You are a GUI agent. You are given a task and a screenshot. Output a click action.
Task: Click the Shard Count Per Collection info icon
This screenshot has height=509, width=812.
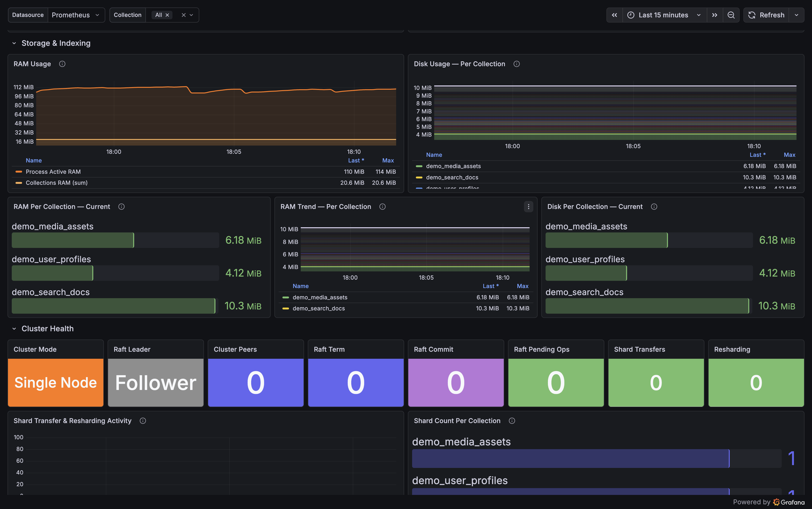point(511,421)
